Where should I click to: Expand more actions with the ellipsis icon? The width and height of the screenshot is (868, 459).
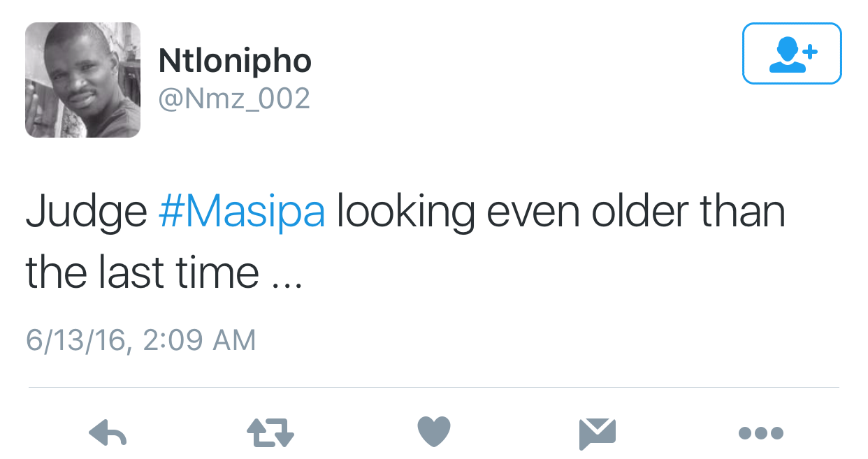761,434
